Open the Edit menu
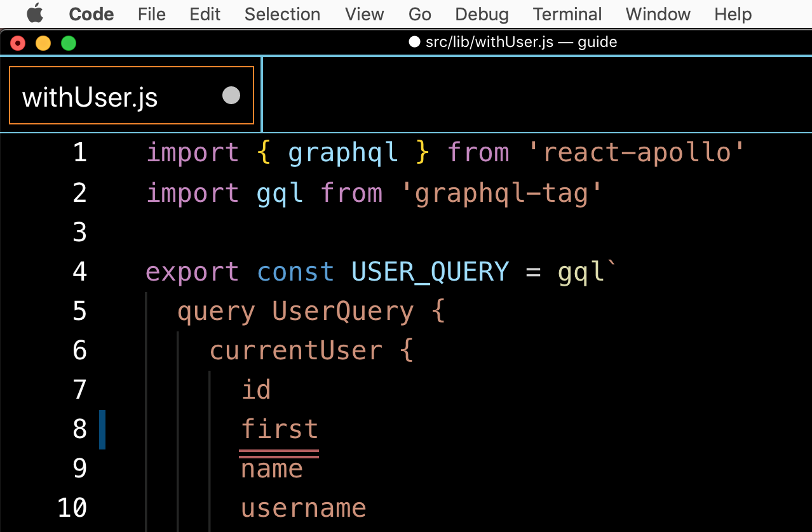The height and width of the screenshot is (532, 812). tap(205, 14)
